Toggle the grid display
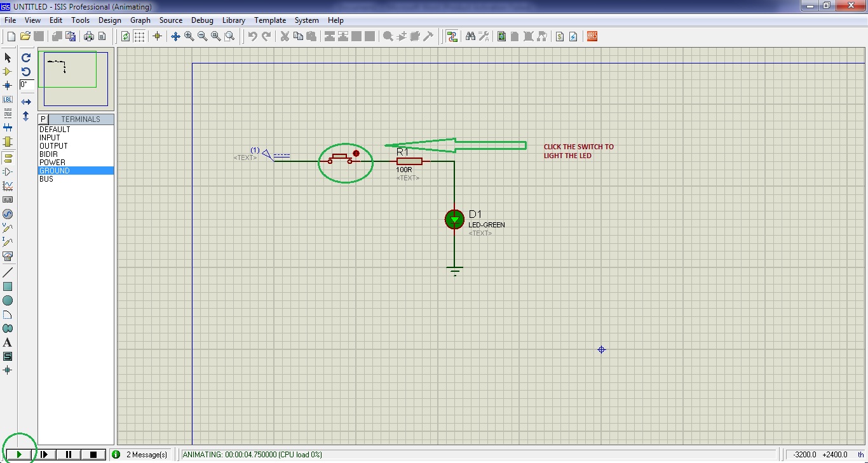Image resolution: width=868 pixels, height=463 pixels. coord(138,36)
